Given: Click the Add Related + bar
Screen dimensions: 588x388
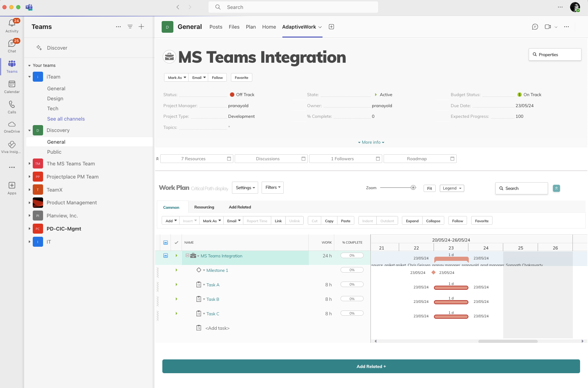Looking at the screenshot, I should pos(371,366).
